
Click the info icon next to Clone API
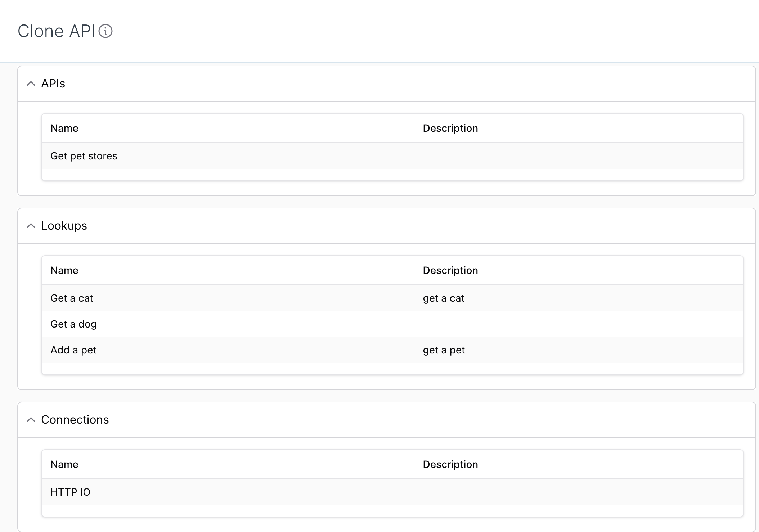(x=105, y=31)
